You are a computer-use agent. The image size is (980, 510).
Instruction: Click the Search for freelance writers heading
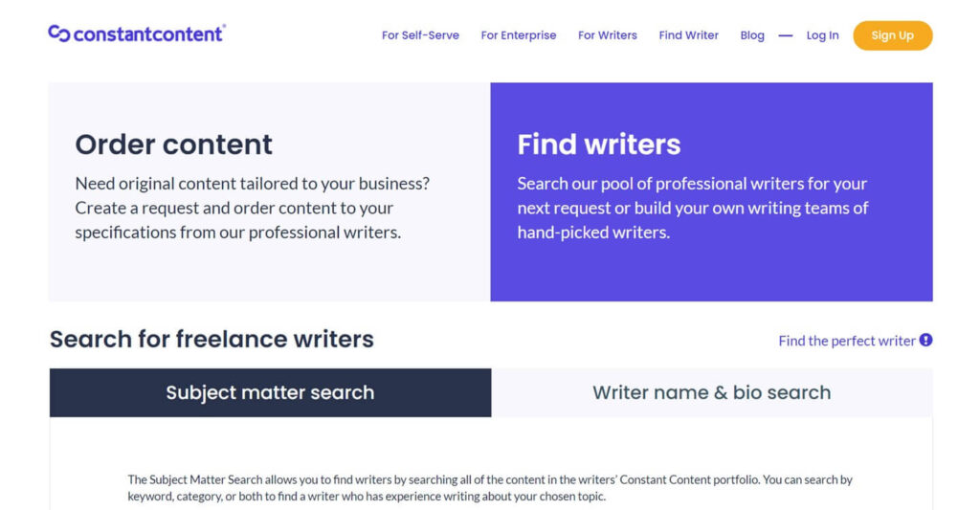pyautogui.click(x=212, y=339)
